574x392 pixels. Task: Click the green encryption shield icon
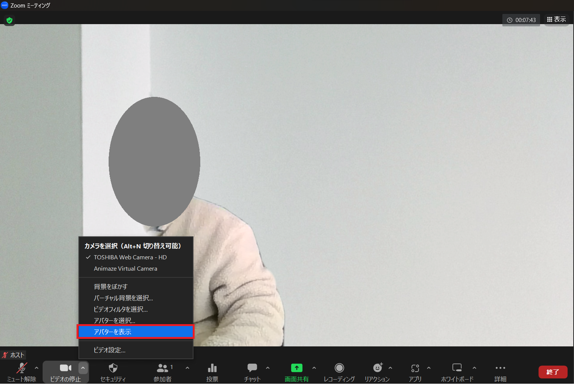point(9,20)
